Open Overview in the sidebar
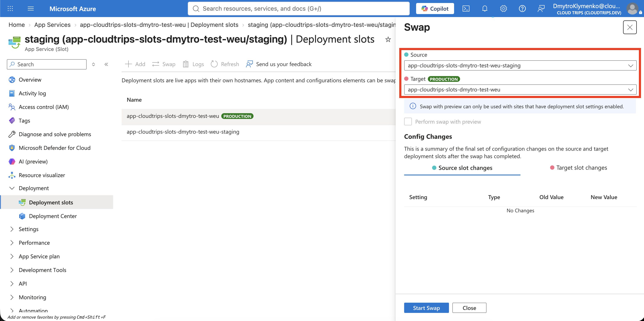The image size is (644, 321). pyautogui.click(x=30, y=80)
